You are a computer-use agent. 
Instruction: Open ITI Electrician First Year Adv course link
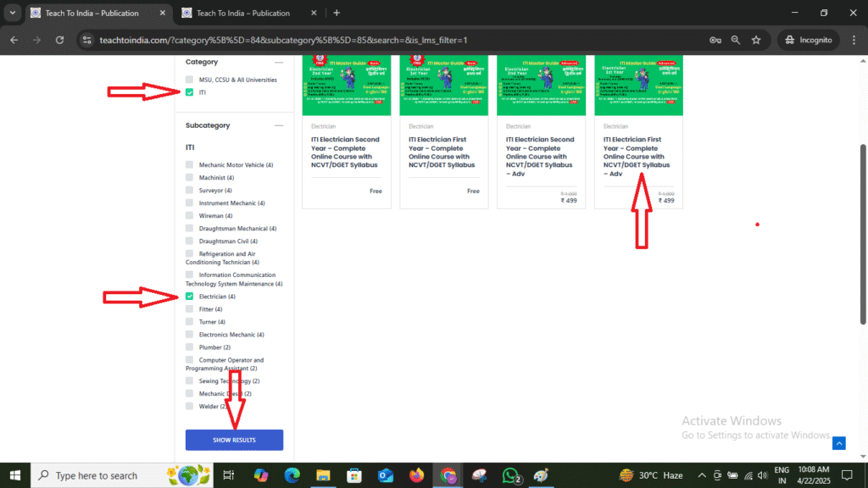(637, 157)
